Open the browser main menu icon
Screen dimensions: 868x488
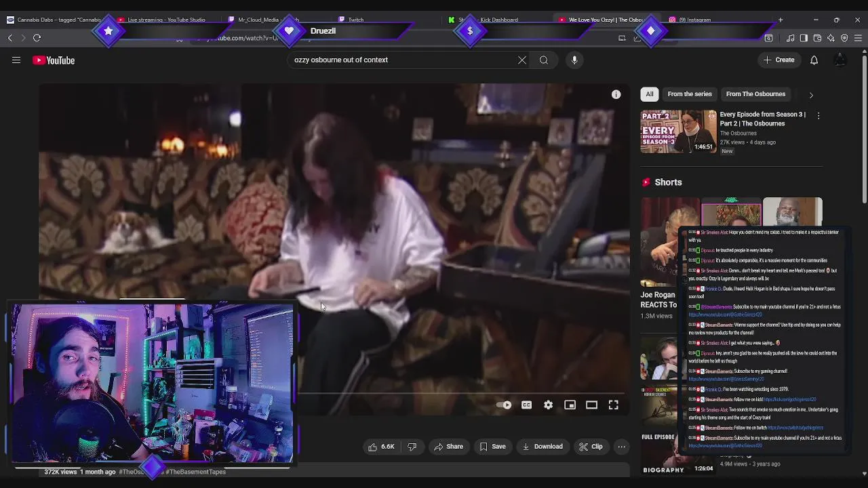[x=858, y=38]
